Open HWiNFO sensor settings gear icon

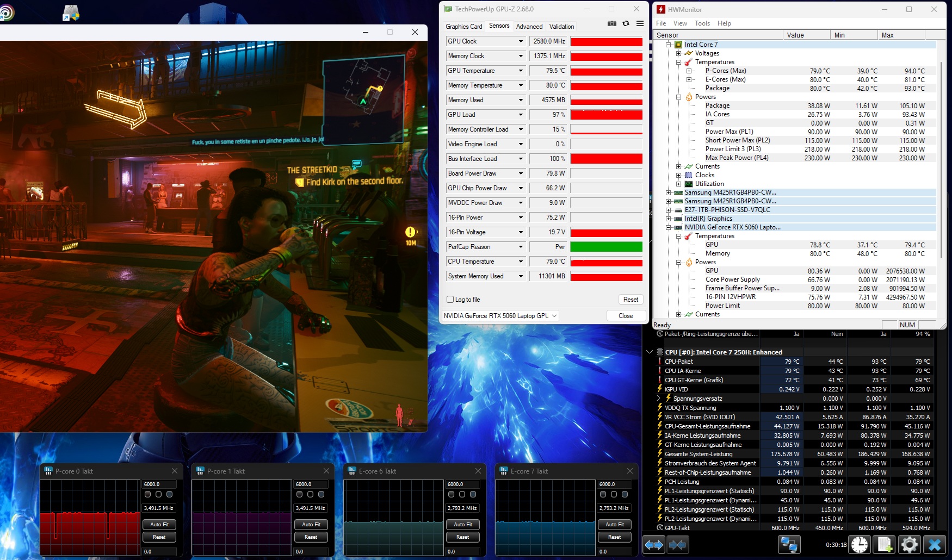point(909,545)
